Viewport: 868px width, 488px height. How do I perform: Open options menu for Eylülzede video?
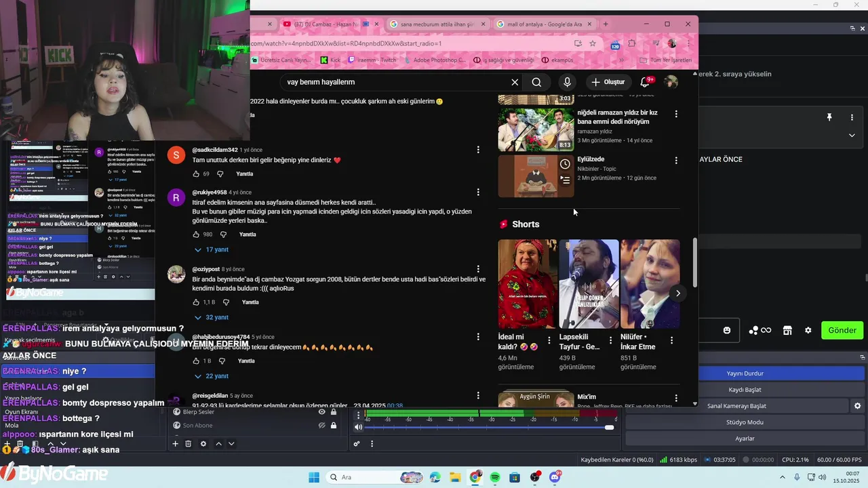675,161
